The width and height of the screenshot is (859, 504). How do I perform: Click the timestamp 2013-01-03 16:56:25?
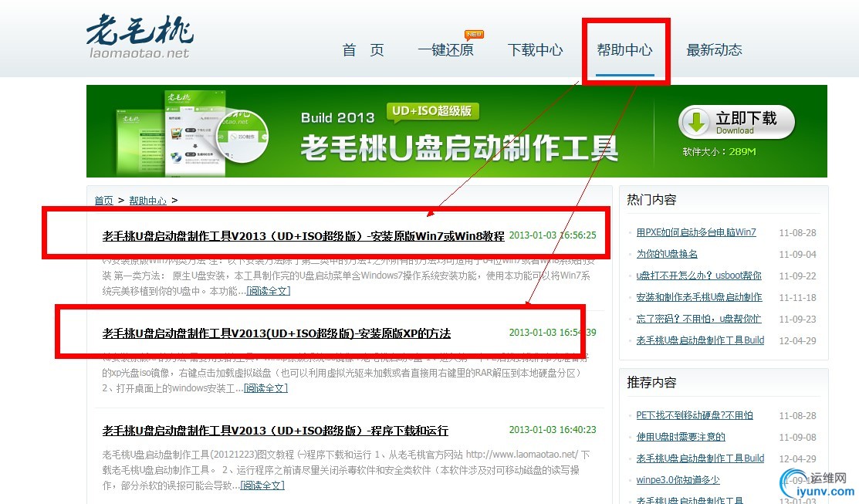(553, 235)
